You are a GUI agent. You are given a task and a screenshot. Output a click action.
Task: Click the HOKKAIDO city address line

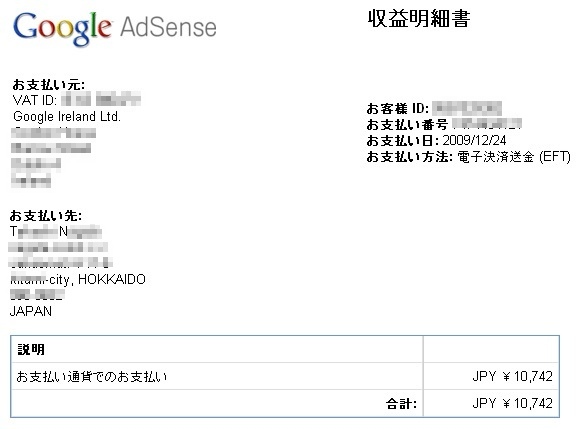point(78,280)
